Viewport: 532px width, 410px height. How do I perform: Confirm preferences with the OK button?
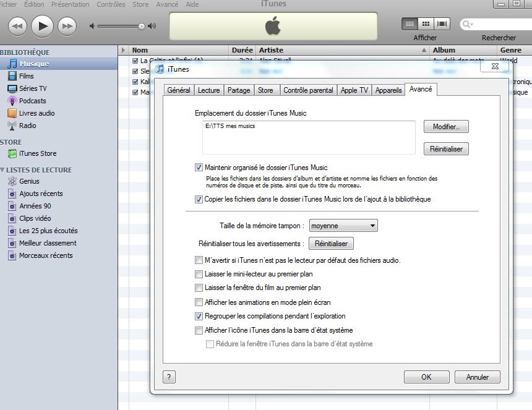point(426,377)
